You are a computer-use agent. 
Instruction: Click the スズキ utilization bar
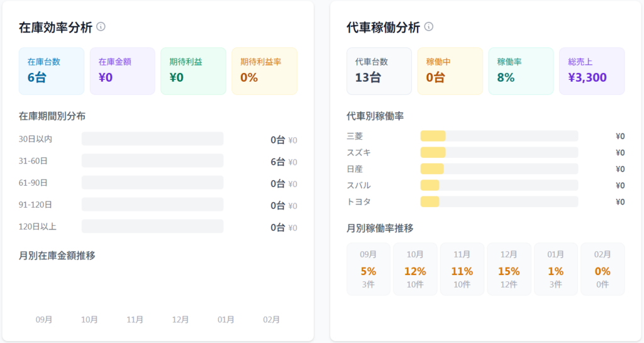point(499,152)
